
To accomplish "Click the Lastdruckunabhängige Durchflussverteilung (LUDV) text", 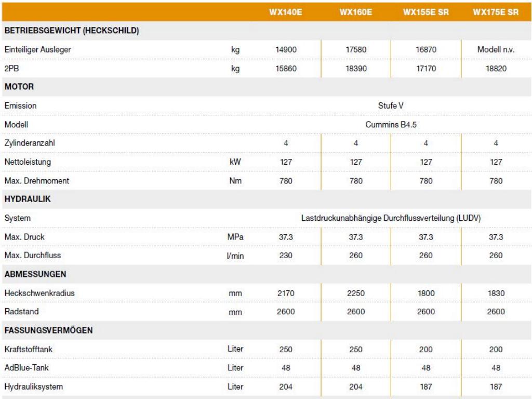I will click(x=391, y=218).
